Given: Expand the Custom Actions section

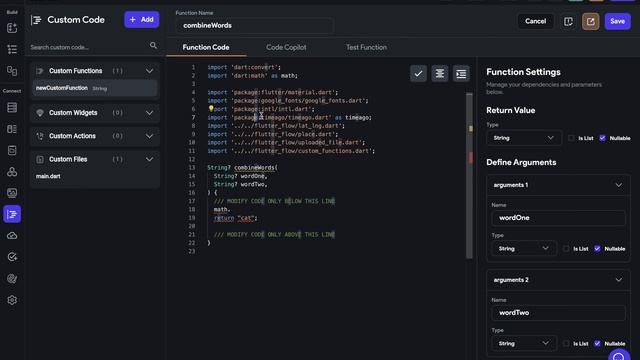Looking at the screenshot, I should (x=149, y=136).
